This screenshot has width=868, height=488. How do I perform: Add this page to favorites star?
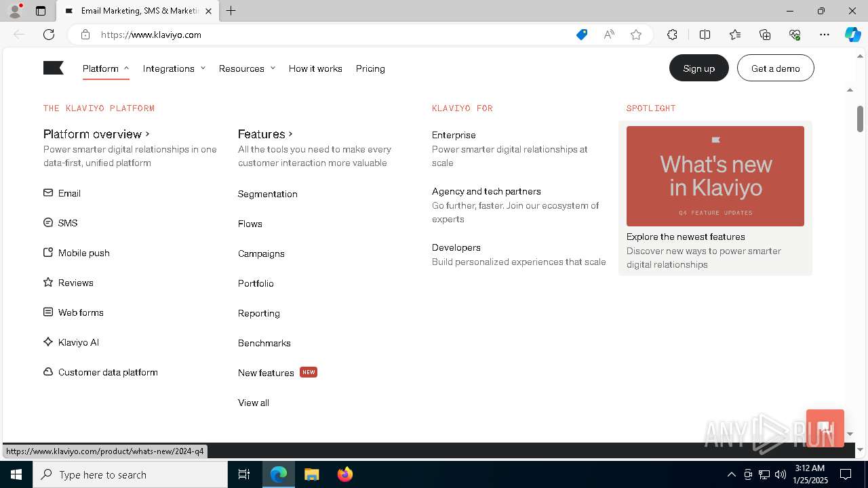point(636,35)
